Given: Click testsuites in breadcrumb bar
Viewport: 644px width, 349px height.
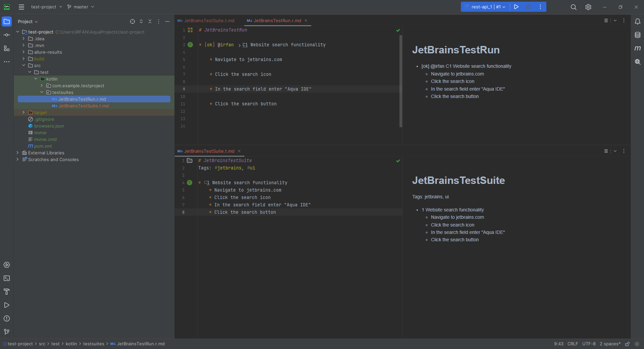Looking at the screenshot, I should pyautogui.click(x=94, y=344).
